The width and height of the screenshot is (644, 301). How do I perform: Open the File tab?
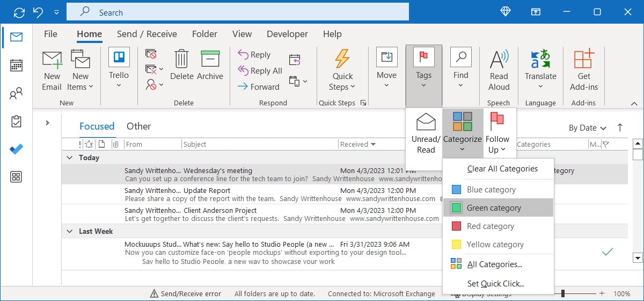tap(50, 34)
